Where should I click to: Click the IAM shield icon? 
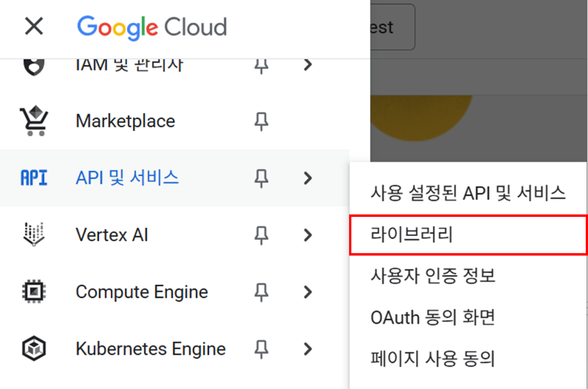34,67
